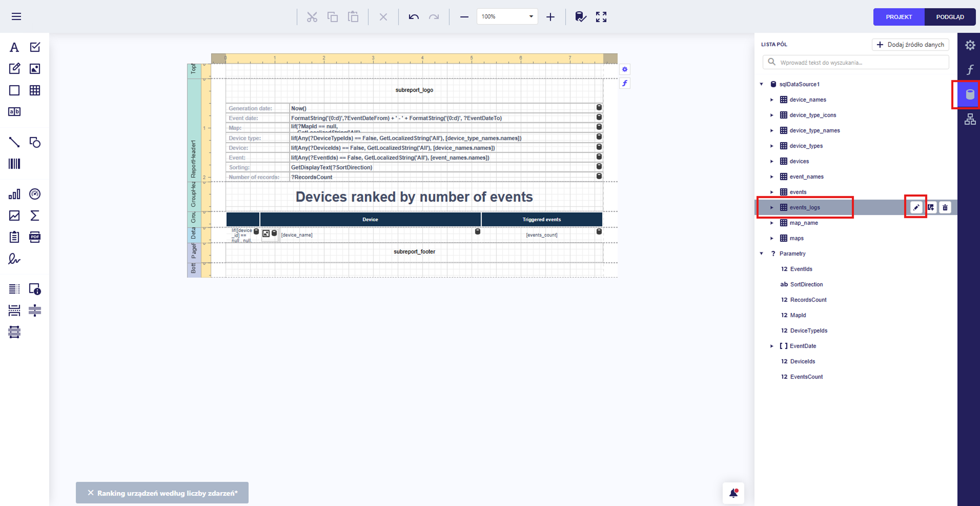Select the Chart control in the toolbox
The image size is (980, 506).
[14, 194]
